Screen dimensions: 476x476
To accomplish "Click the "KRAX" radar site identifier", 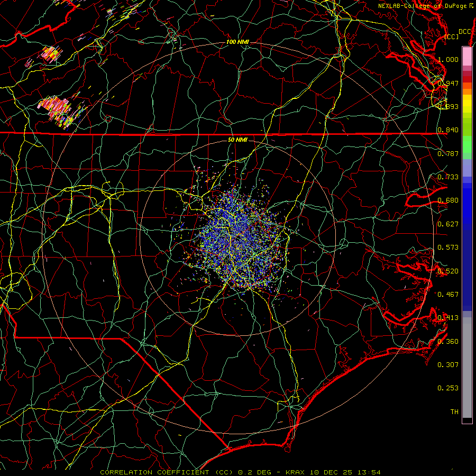I will [x=296, y=472].
